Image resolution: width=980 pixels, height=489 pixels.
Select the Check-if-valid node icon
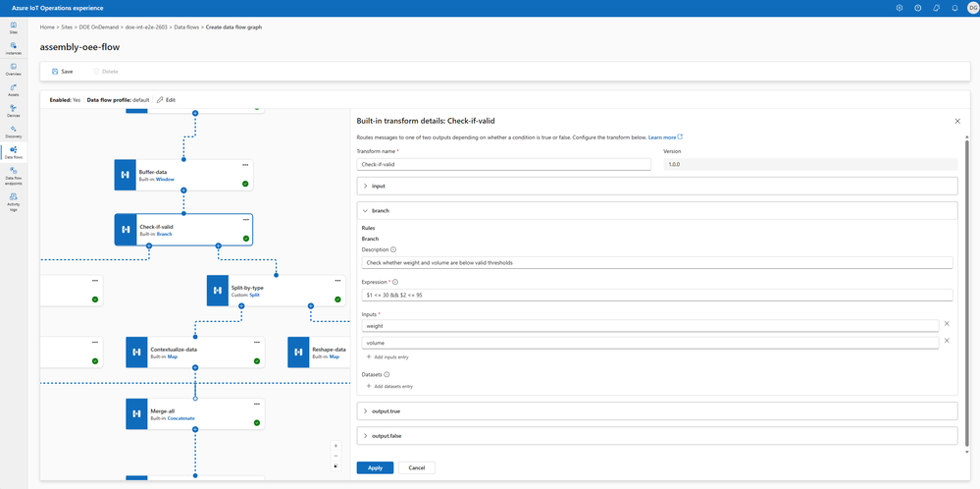(125, 230)
